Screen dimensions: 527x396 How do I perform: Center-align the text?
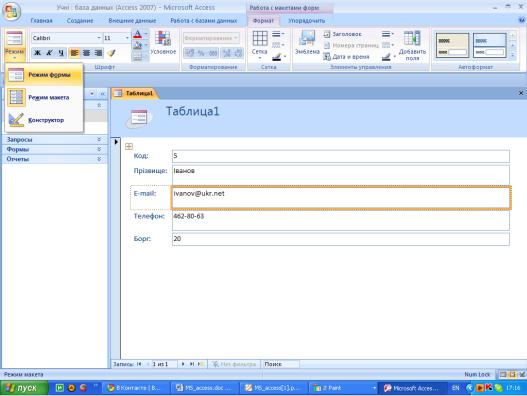(x=86, y=53)
